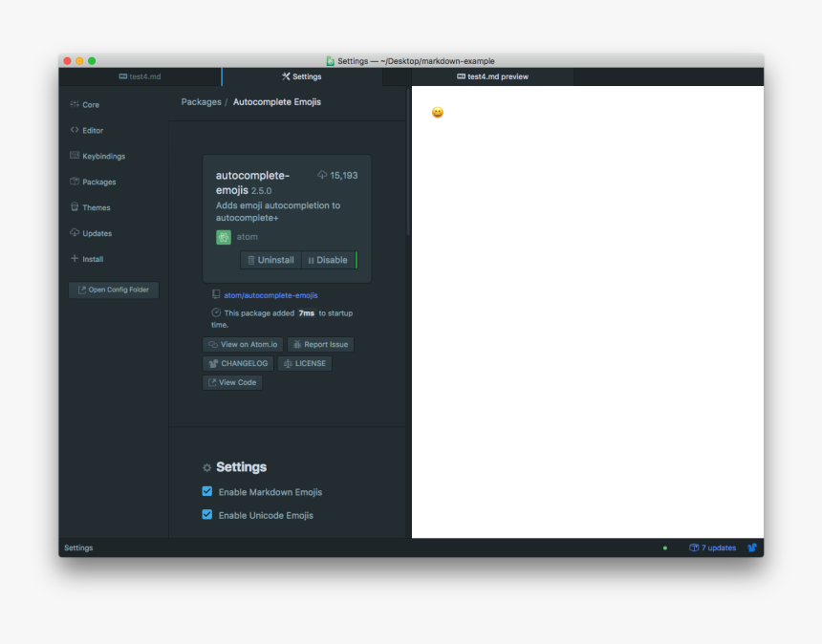Switch to the test4.md tab
Viewport: 822px width, 644px height.
(x=140, y=76)
